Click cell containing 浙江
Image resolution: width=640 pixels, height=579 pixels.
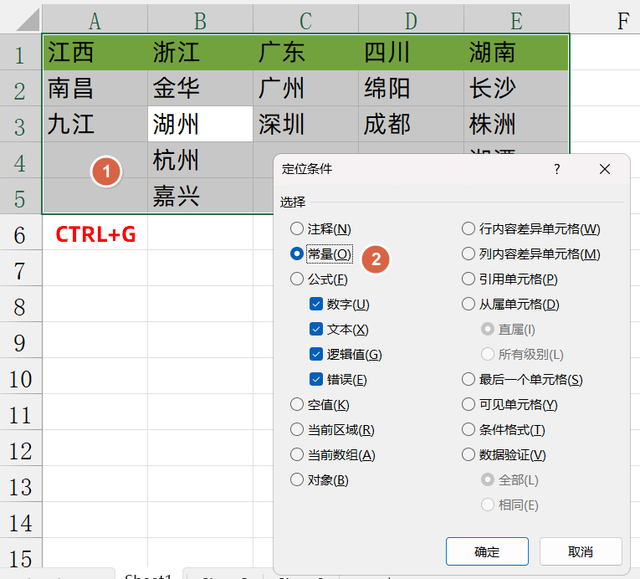(x=200, y=53)
